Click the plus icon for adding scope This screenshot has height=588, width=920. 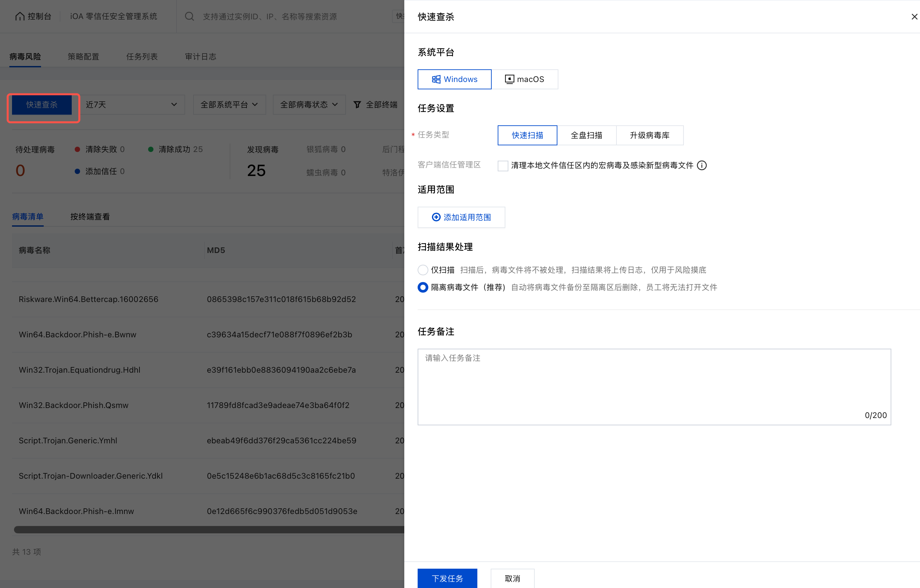pyautogui.click(x=436, y=217)
